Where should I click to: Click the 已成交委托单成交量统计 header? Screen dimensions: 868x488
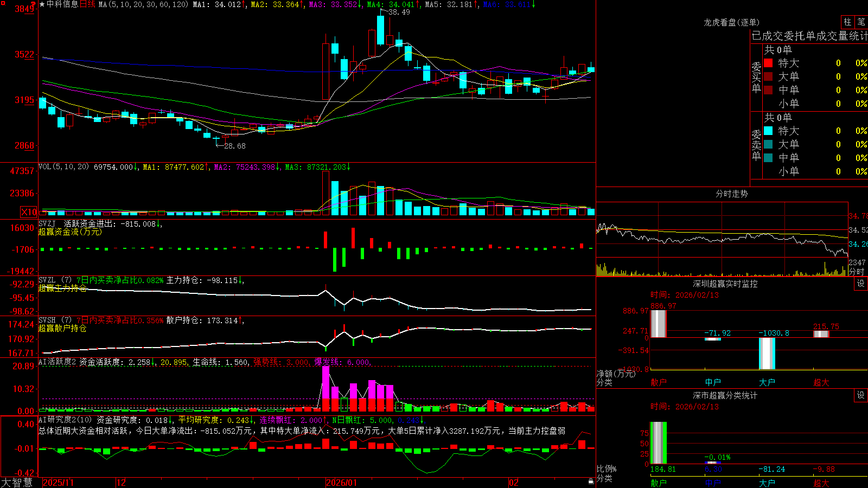point(809,36)
